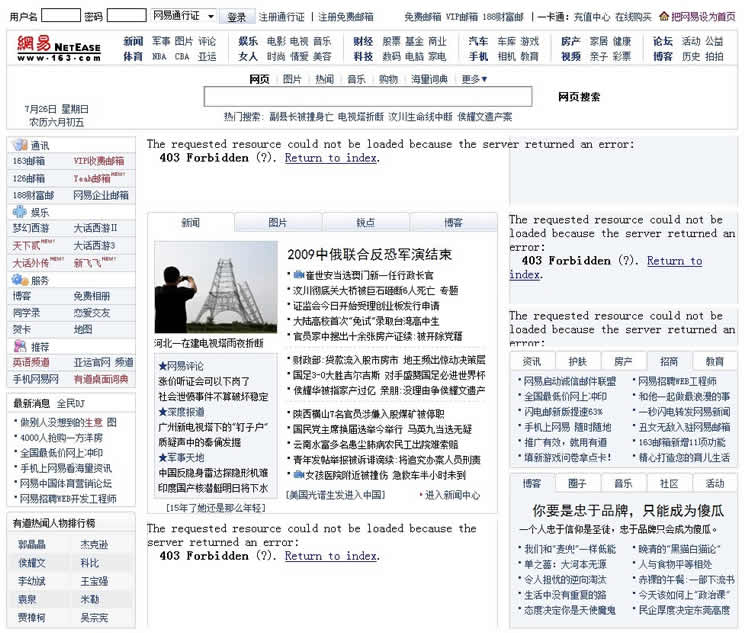744x633 pixels.
Task: Open the 网易招聘WEB工程师 link in right panel
Action: pyautogui.click(x=677, y=381)
